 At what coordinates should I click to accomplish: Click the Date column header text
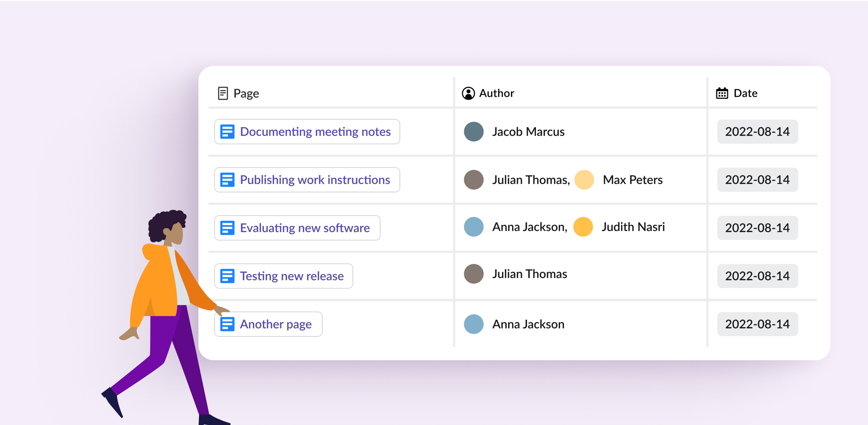coord(745,93)
